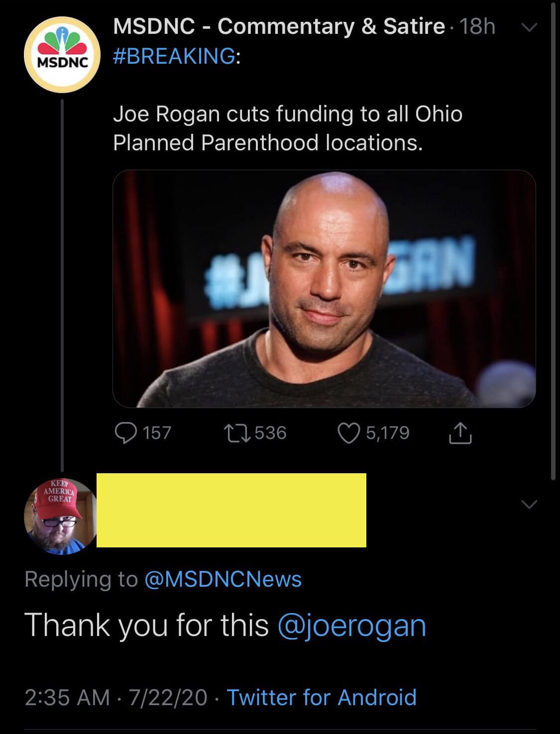Expand the chevron menu on MSDNC tweet
The image size is (560, 734).
(529, 28)
